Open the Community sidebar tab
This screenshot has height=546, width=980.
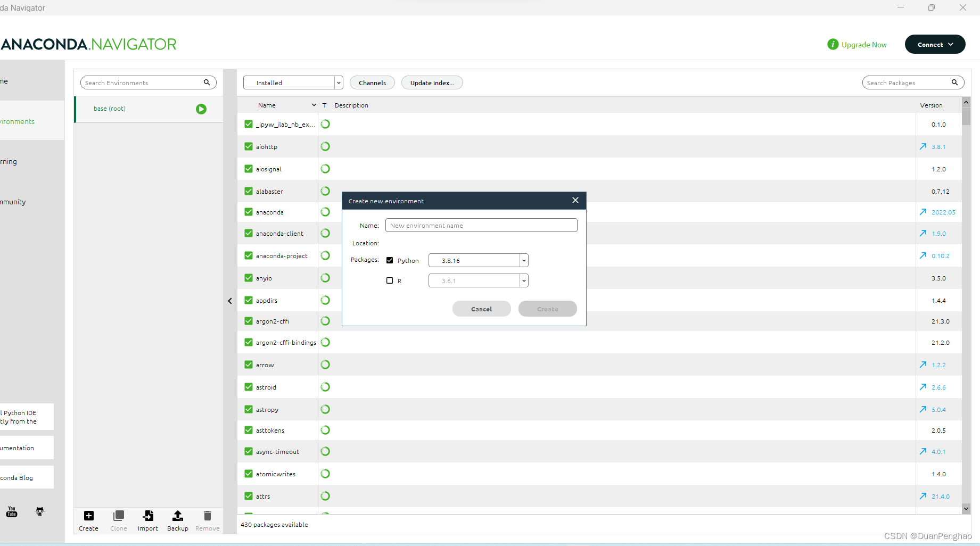coord(32,202)
